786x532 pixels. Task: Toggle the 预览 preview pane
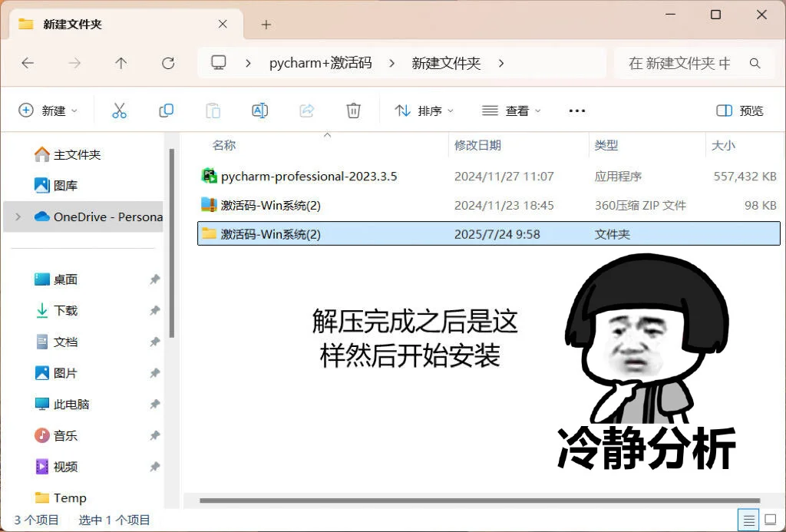click(738, 110)
